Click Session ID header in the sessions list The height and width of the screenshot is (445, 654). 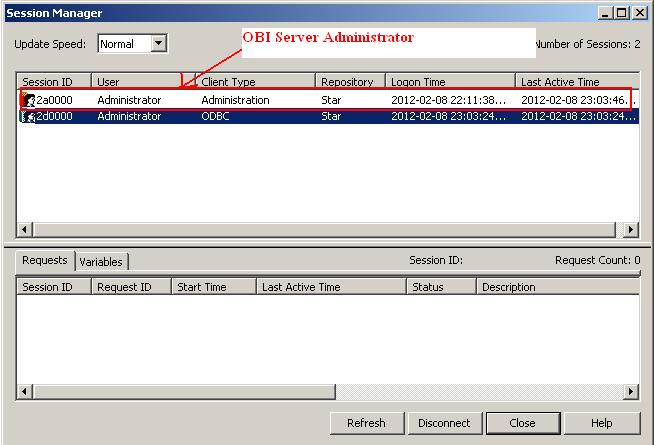(x=54, y=81)
